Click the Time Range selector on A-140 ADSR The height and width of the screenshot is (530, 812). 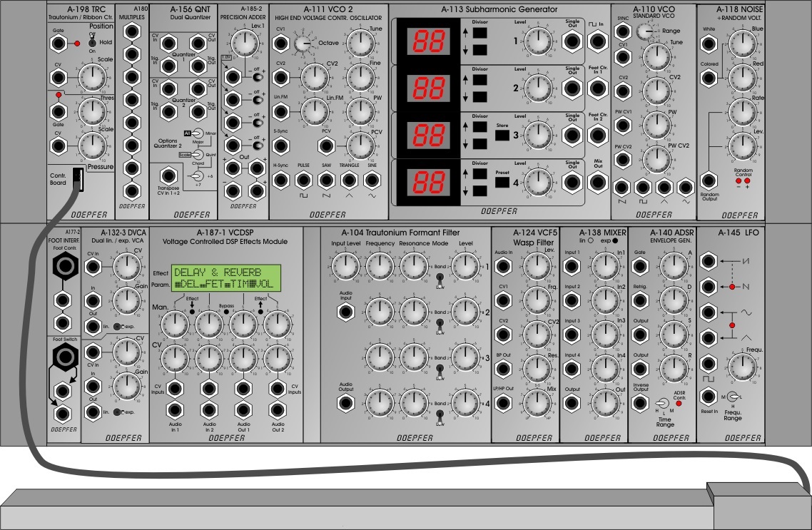pos(661,404)
